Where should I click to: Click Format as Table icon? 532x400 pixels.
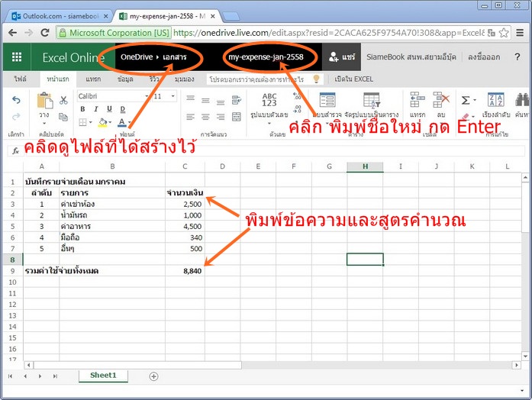(x=372, y=100)
